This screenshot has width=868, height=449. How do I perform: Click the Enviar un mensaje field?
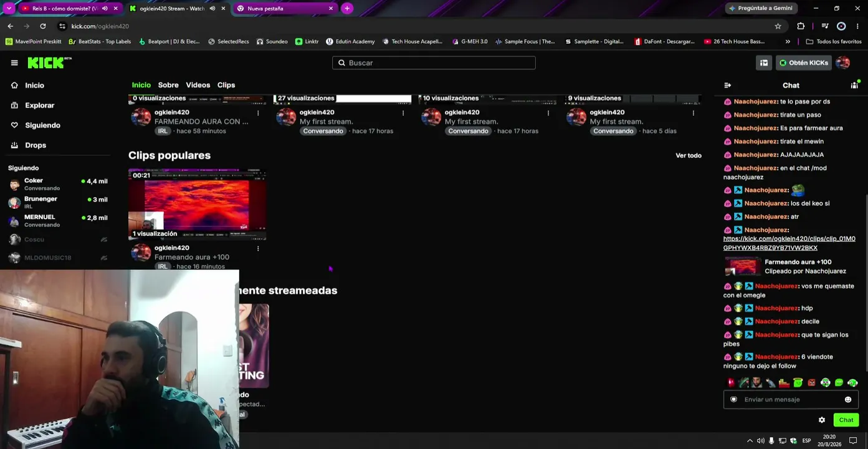(791, 400)
